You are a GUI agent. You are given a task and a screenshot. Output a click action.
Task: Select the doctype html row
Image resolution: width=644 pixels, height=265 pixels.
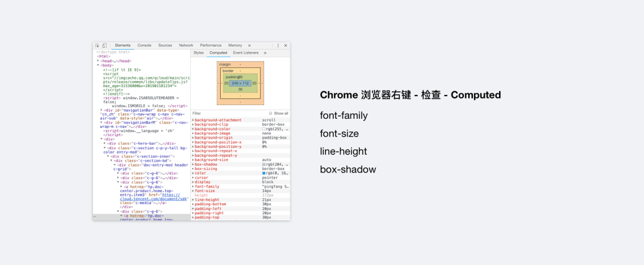coord(113,52)
